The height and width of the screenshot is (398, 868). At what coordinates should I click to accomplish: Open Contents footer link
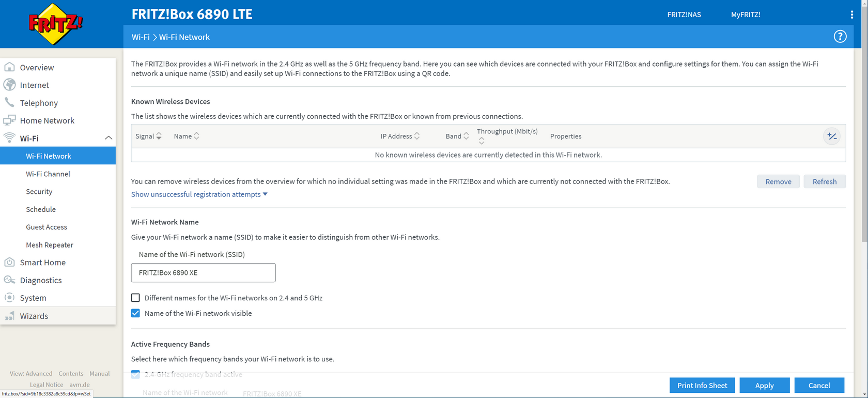pyautogui.click(x=71, y=373)
